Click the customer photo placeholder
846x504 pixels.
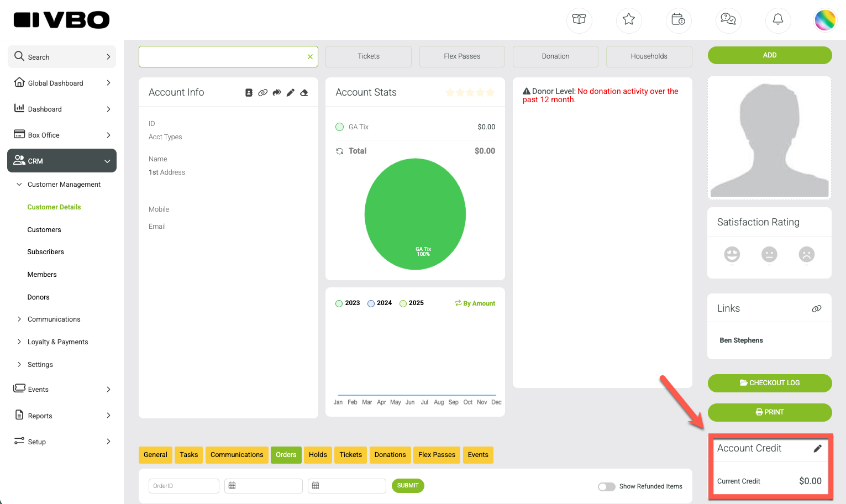pos(770,138)
